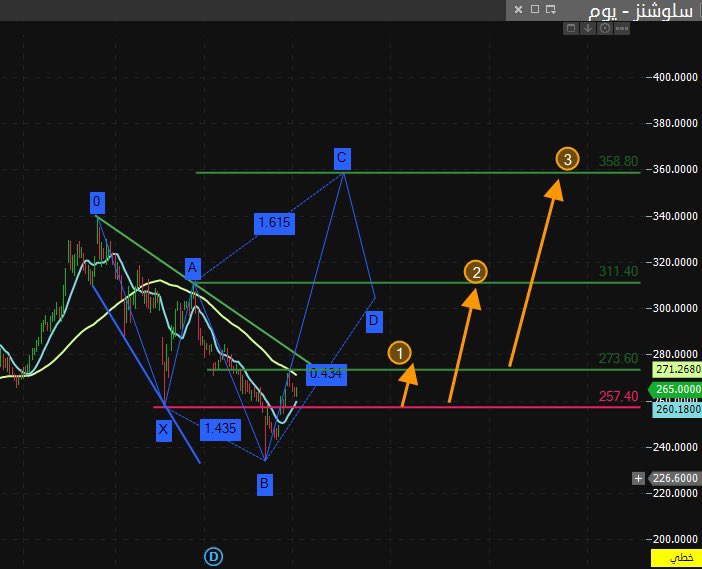Close the chart window
Image resolution: width=702 pixels, height=569 pixels.
click(518, 9)
